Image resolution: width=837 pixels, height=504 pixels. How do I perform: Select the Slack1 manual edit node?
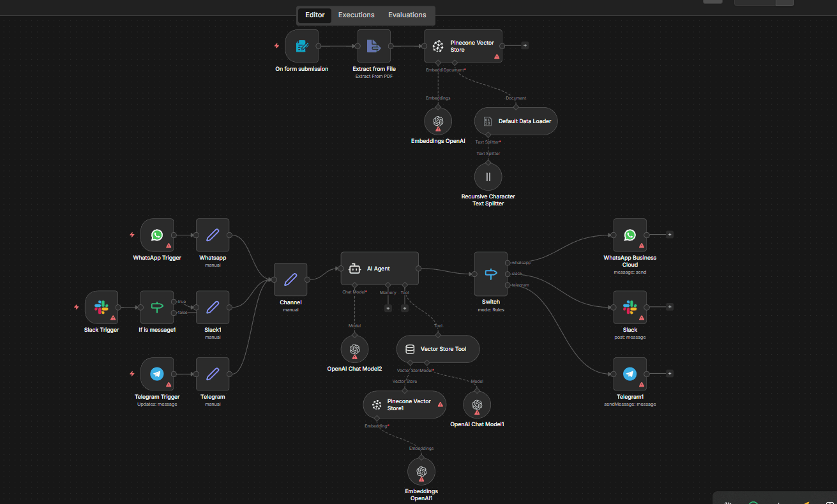click(x=213, y=307)
